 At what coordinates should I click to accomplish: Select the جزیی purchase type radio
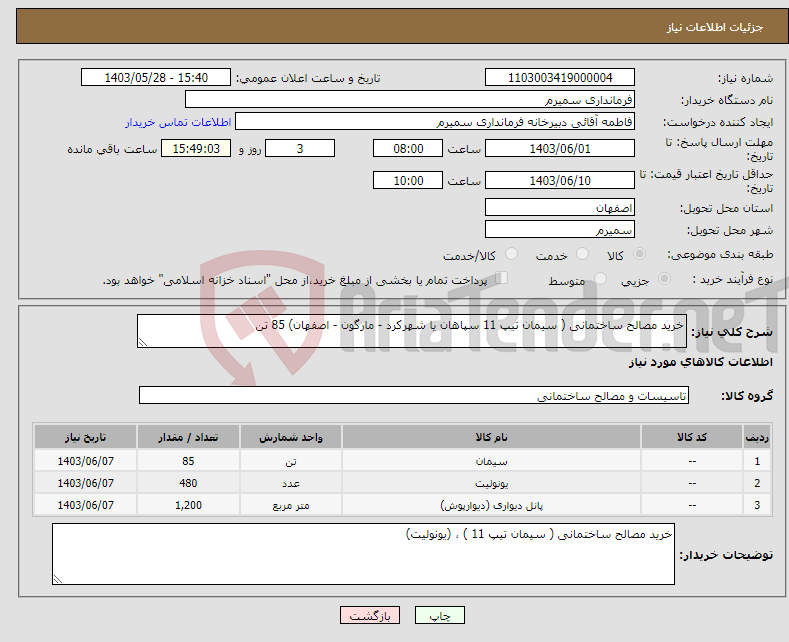coord(664,279)
